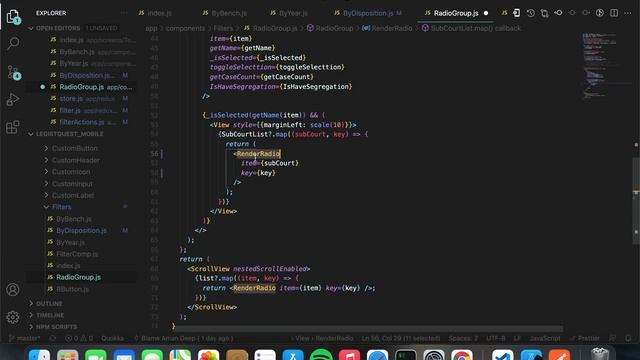This screenshot has height=360, width=640.
Task: Open the Music app from the dock
Action: [x=349, y=355]
